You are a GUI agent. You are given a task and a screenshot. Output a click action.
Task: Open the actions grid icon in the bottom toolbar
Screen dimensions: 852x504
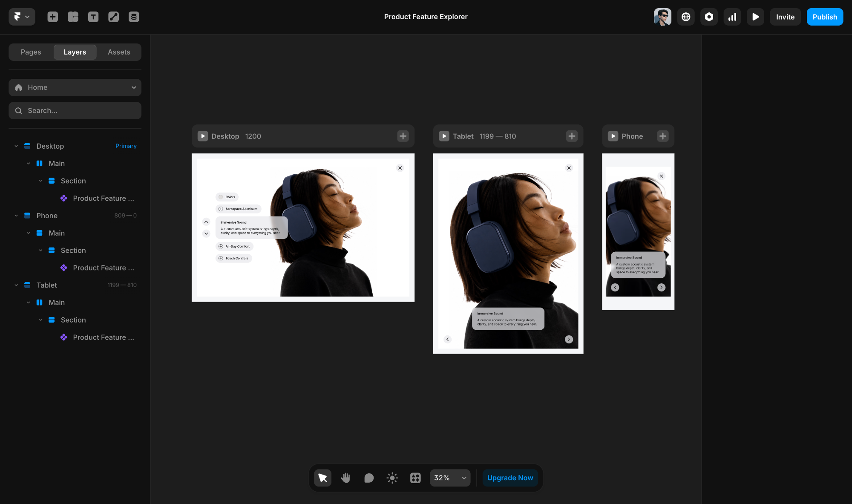[x=415, y=478]
